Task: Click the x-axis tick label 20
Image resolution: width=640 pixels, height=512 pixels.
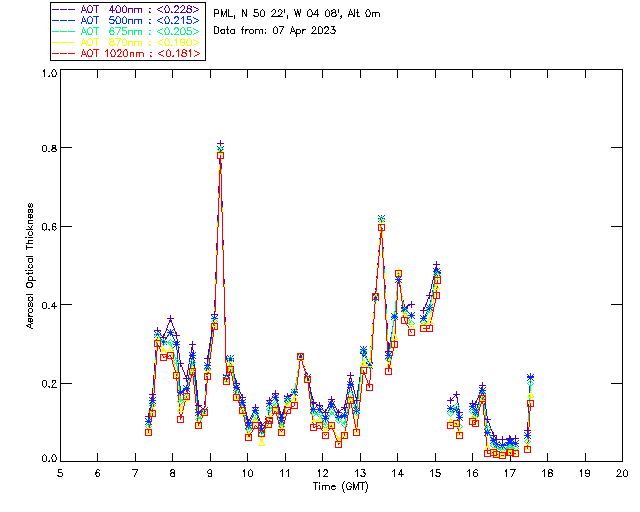Action: click(x=622, y=473)
